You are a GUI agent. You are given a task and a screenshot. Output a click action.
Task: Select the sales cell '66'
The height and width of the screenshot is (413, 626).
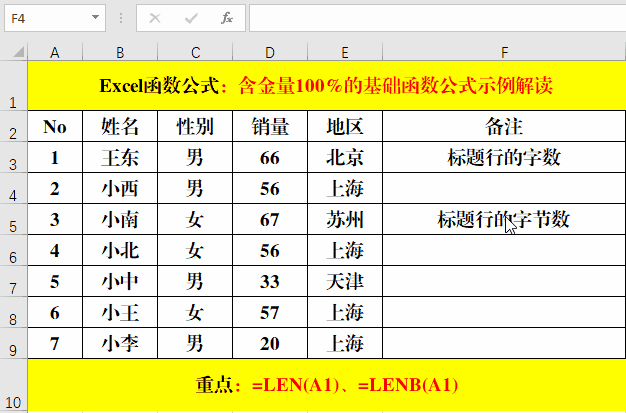pos(270,157)
